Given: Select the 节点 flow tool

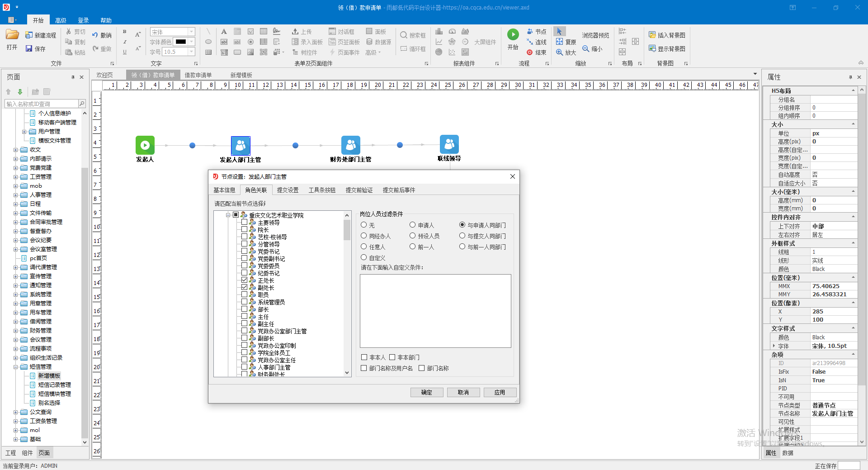Looking at the screenshot, I should pyautogui.click(x=537, y=32).
